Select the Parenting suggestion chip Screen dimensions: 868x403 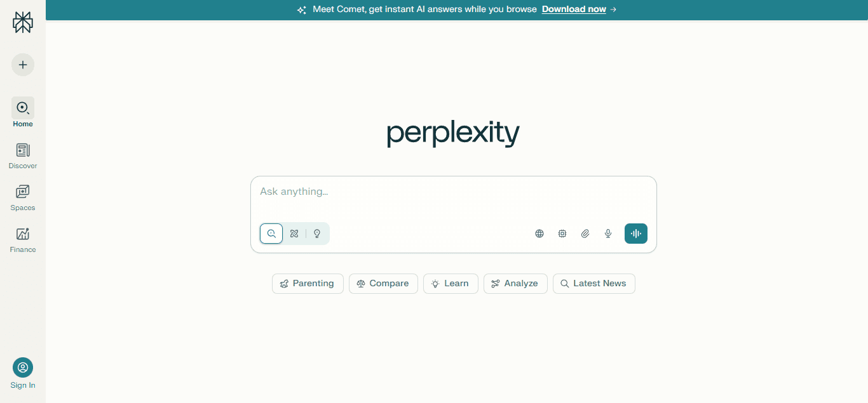point(308,283)
